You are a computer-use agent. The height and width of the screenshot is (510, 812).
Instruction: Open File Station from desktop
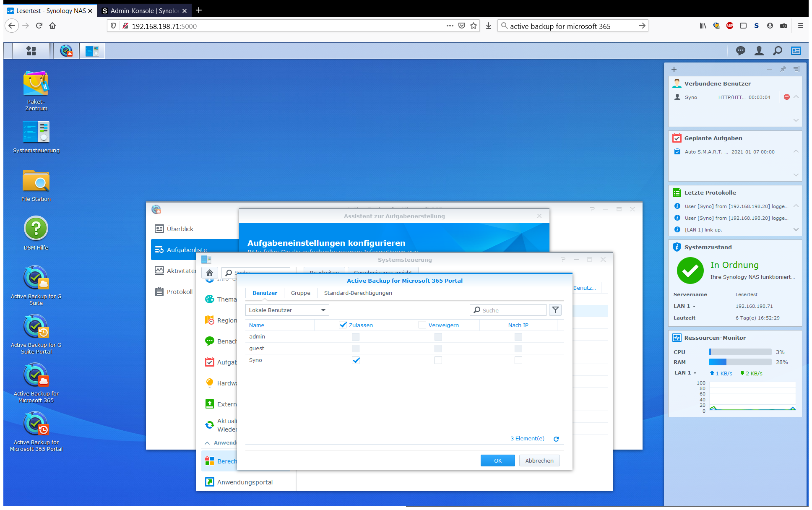pyautogui.click(x=36, y=181)
